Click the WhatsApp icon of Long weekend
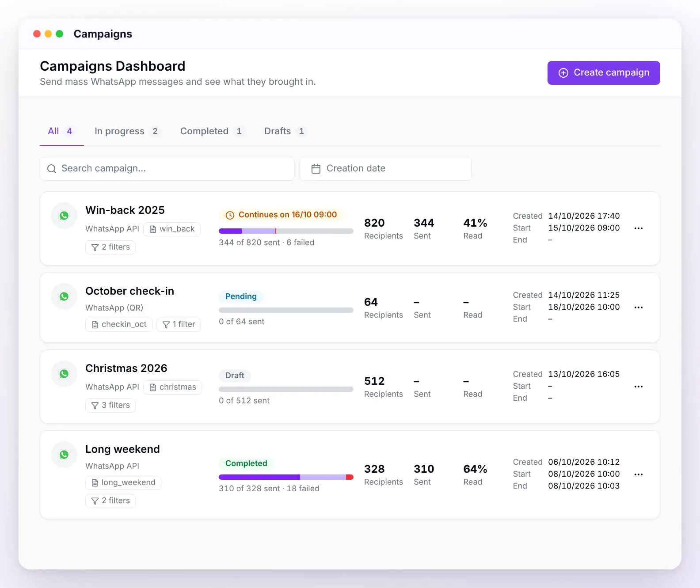 64,455
